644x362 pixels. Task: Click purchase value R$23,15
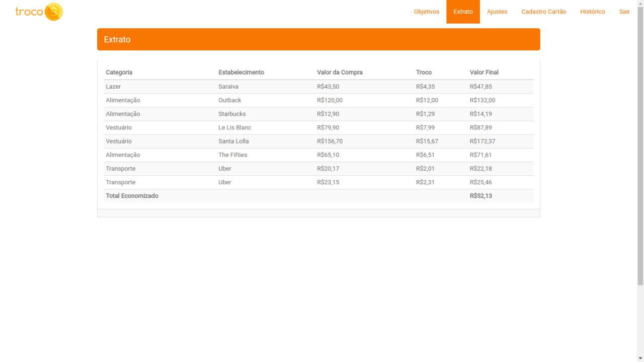click(x=328, y=182)
